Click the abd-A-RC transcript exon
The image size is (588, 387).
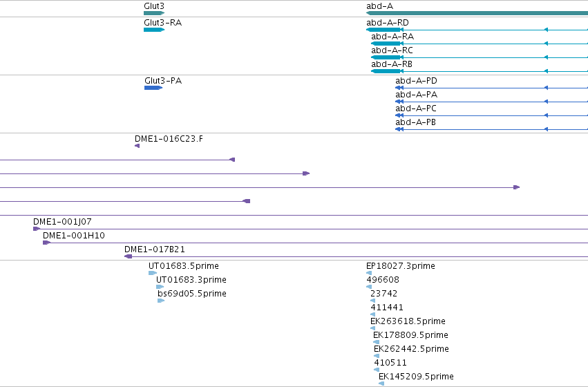(386, 57)
